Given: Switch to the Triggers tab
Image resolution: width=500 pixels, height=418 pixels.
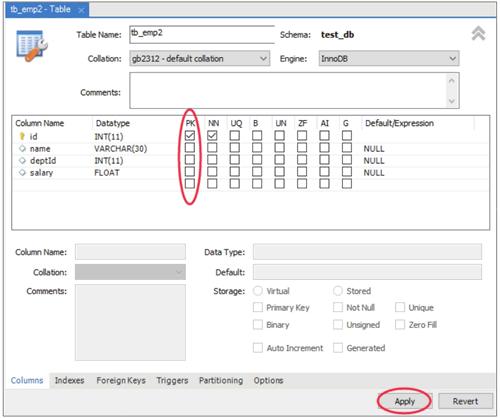Looking at the screenshot, I should click(172, 380).
